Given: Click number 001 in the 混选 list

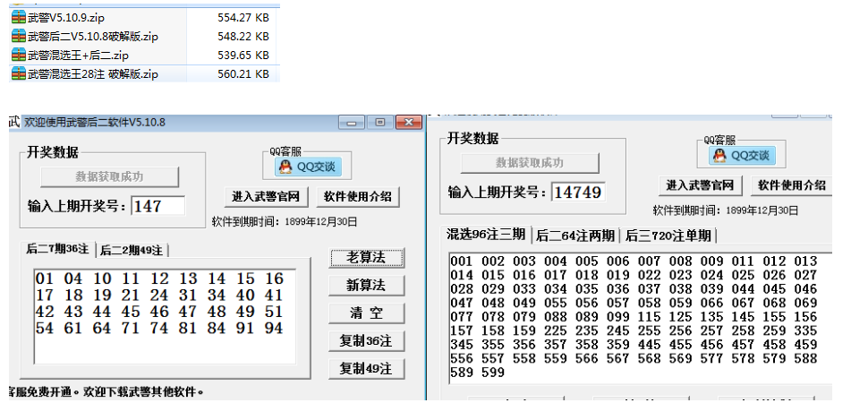Looking at the screenshot, I should [x=462, y=261].
